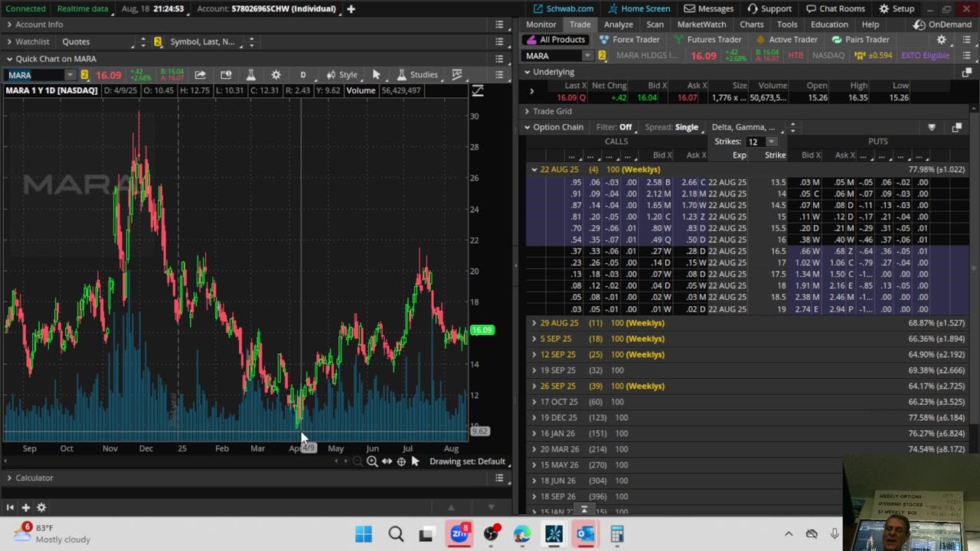Open the Monitor tab
The image size is (980, 551).
tap(541, 24)
